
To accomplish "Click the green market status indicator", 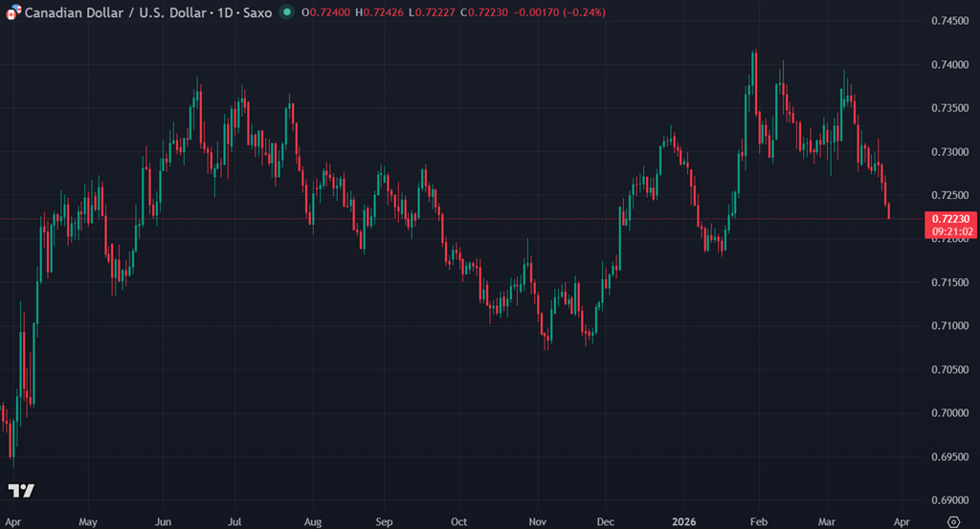I will click(287, 12).
